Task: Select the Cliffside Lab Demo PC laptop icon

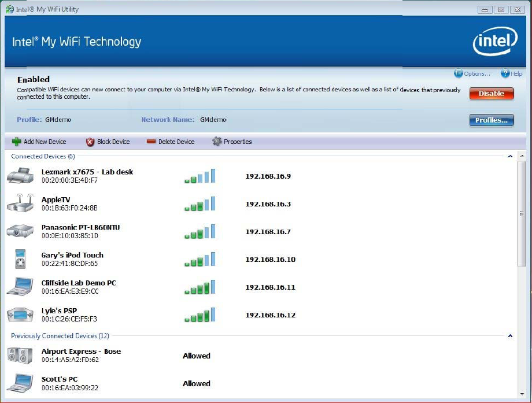Action: pyautogui.click(x=20, y=287)
